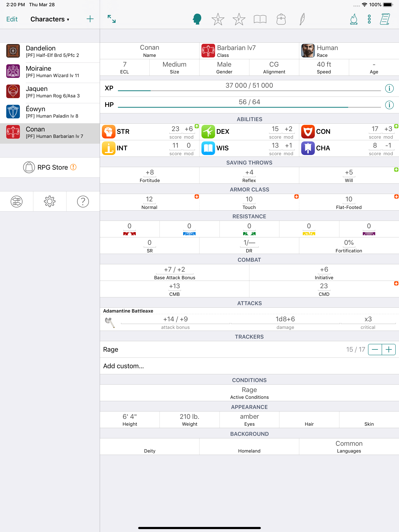This screenshot has height=532, width=399.
Task: Open the import/export arrows icon
Action: click(17, 202)
